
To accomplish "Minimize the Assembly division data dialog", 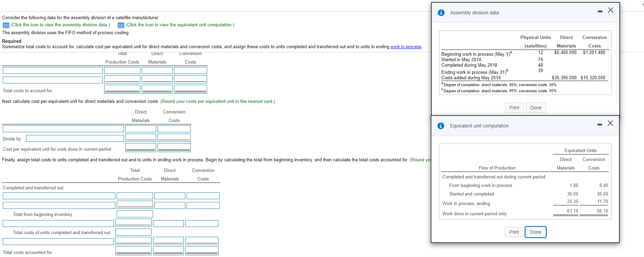I will [x=600, y=12].
